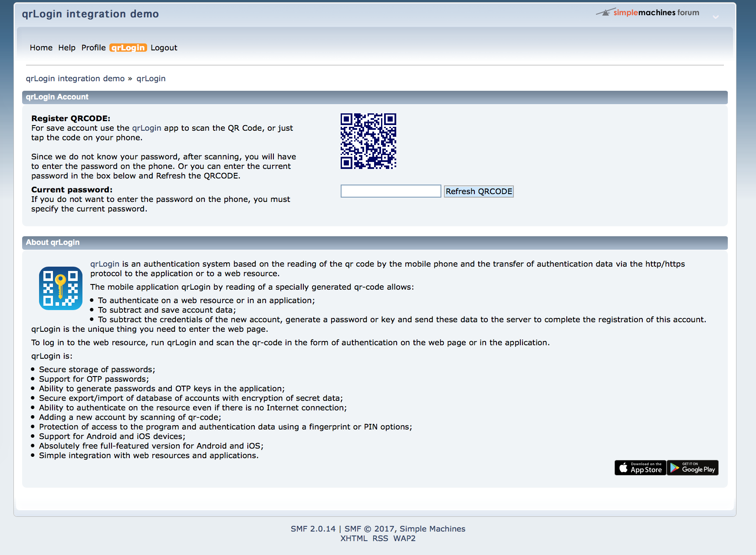Screen dimensions: 756x555
Task: Click the About qrLogin section header
Action: (x=375, y=243)
